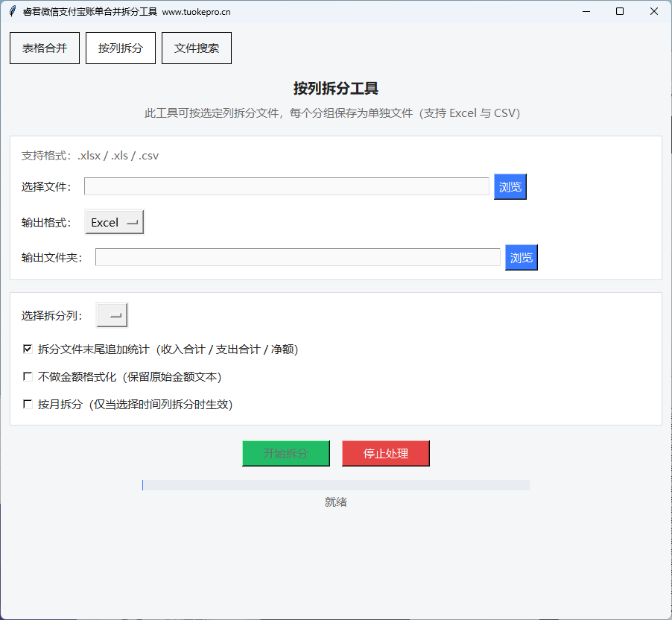Open the 文件搜索 tab

coord(197,48)
